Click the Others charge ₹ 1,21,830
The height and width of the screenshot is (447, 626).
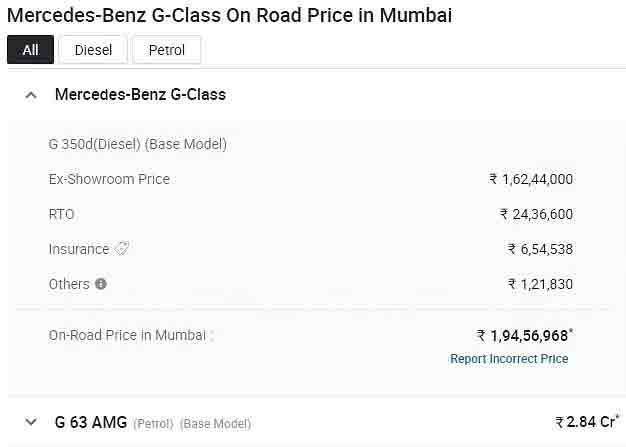tap(540, 284)
